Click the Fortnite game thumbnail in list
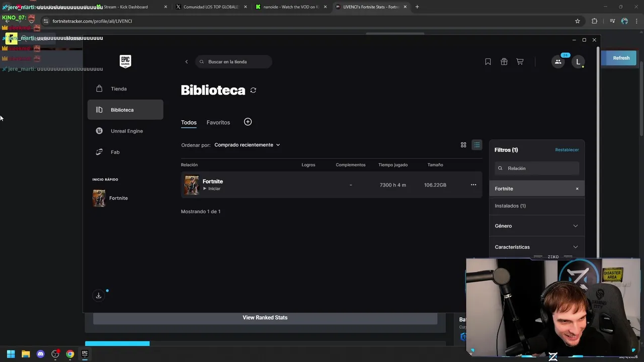This screenshot has height=362, width=644. tap(192, 185)
